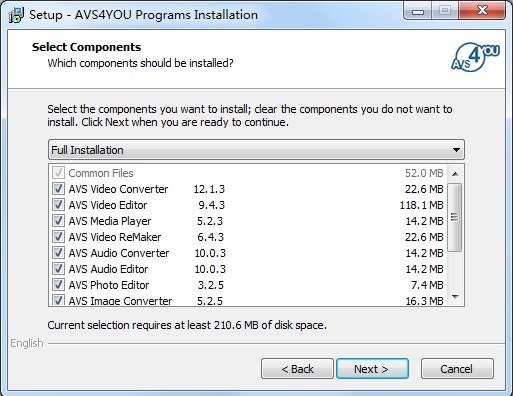Minimize the setup window
Screen dimensions: 513x396
pos(418,11)
